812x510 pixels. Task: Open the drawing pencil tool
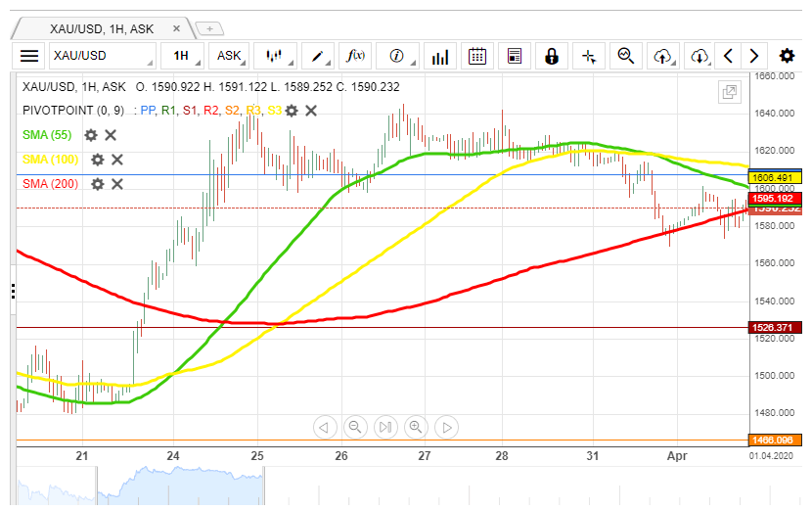(x=318, y=56)
